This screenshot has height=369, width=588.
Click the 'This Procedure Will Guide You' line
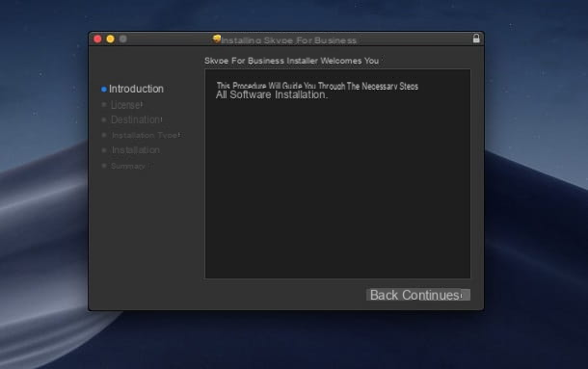click(x=317, y=86)
